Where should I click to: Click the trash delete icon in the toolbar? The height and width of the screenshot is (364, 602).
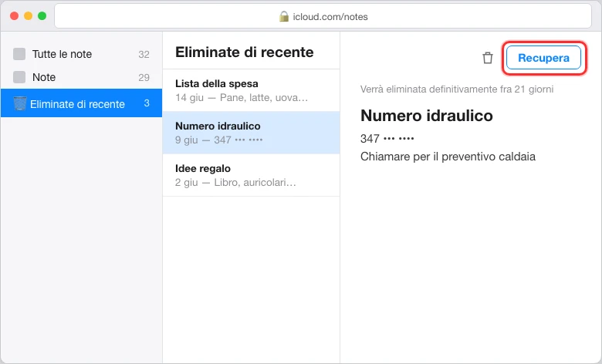(488, 58)
